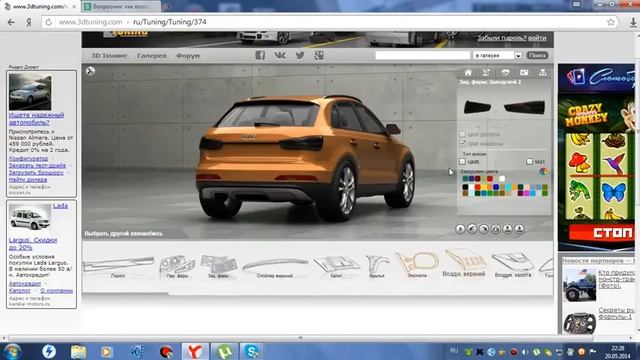
Task: Click the monster truck news thumbnail
Action: (x=579, y=284)
